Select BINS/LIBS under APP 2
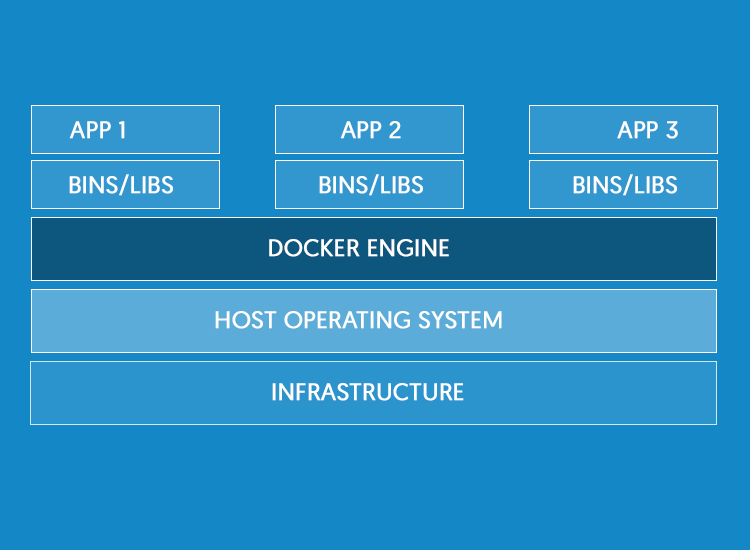Screen dimensions: 750x550 pos(369,185)
